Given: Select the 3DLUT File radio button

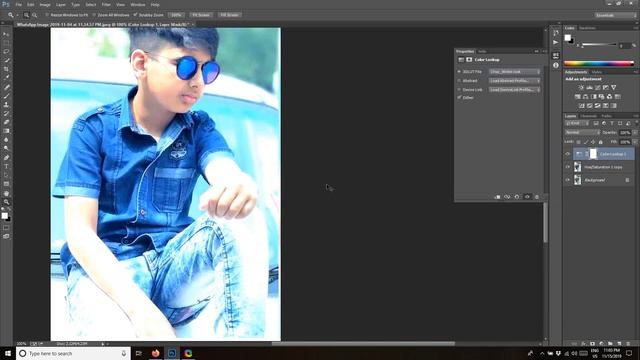Looking at the screenshot, I should (x=459, y=72).
